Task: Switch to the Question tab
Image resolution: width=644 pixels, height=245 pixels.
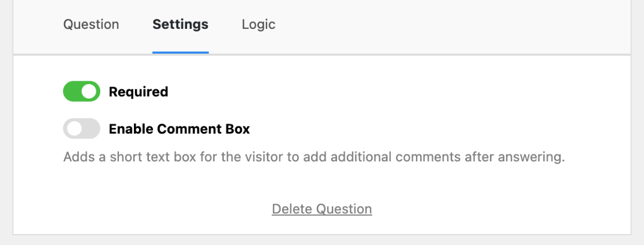Action: [x=91, y=25]
